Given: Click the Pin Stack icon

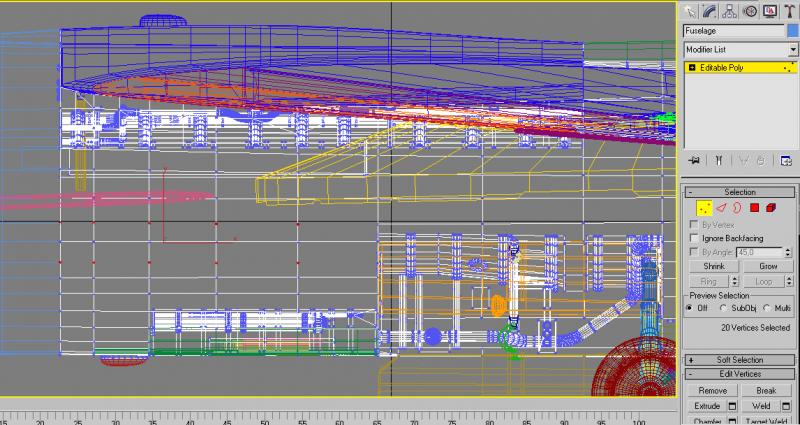Looking at the screenshot, I should point(693,161).
